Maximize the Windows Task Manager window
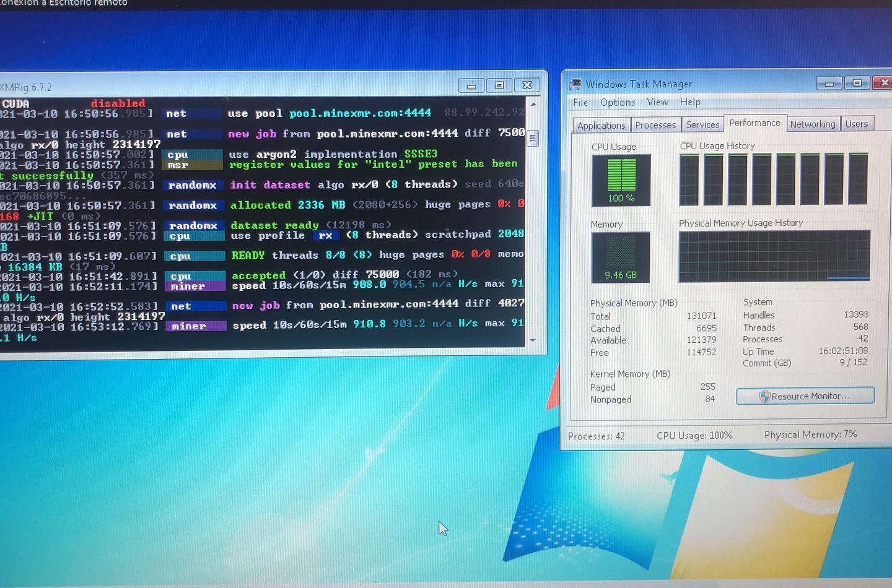Screen dimensions: 892x588 click(857, 82)
